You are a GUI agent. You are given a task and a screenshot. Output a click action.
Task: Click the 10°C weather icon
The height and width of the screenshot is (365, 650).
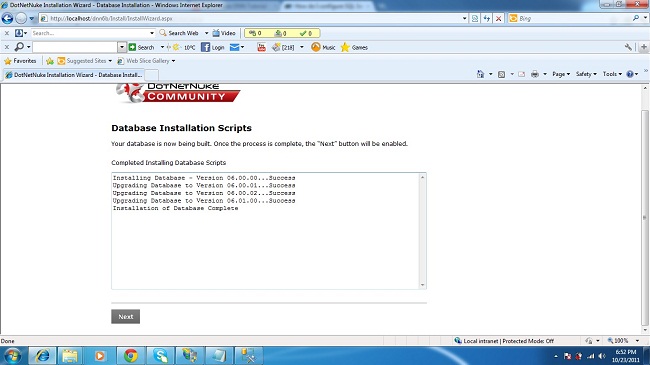tap(176, 47)
